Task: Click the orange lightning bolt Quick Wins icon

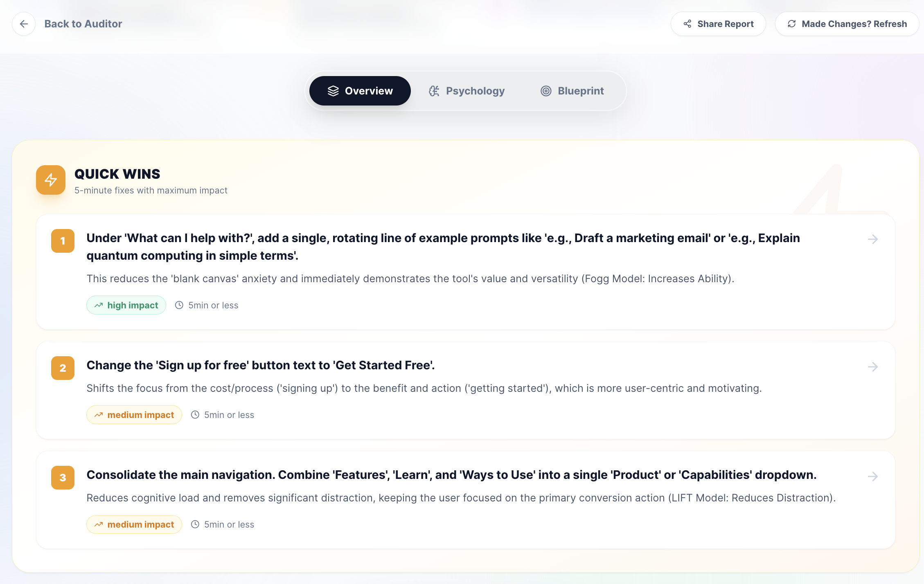Action: 51,180
